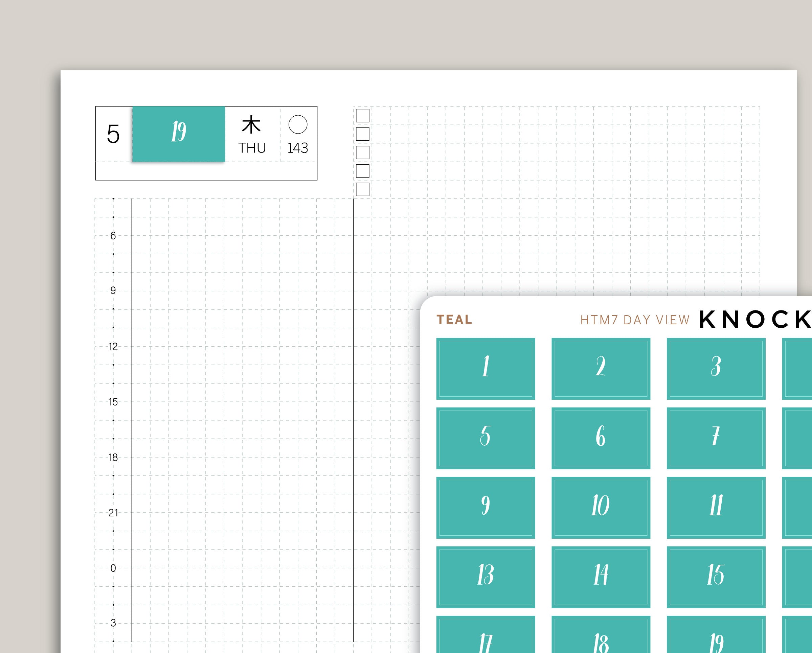Select the teal number 10 sticker
Screen dimensions: 812x653
(x=601, y=507)
